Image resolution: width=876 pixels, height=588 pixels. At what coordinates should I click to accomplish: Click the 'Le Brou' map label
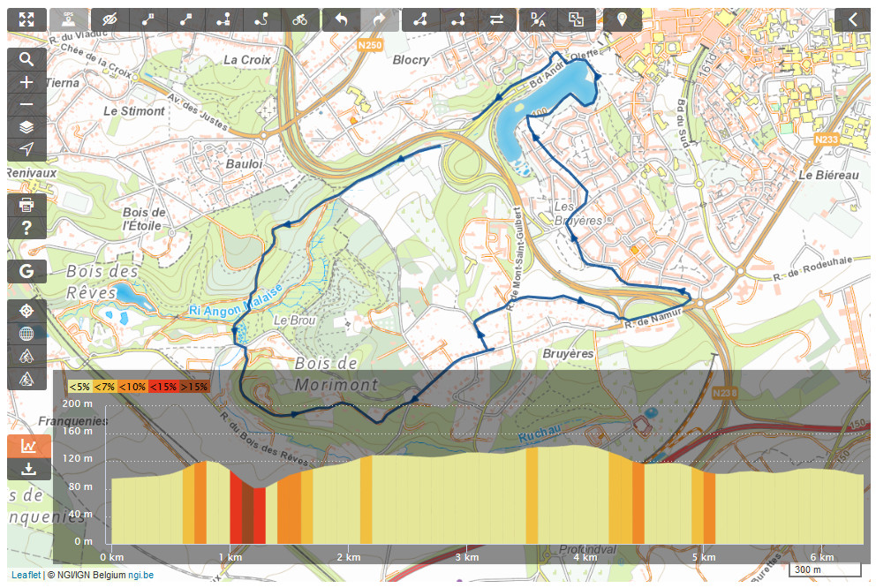(294, 320)
